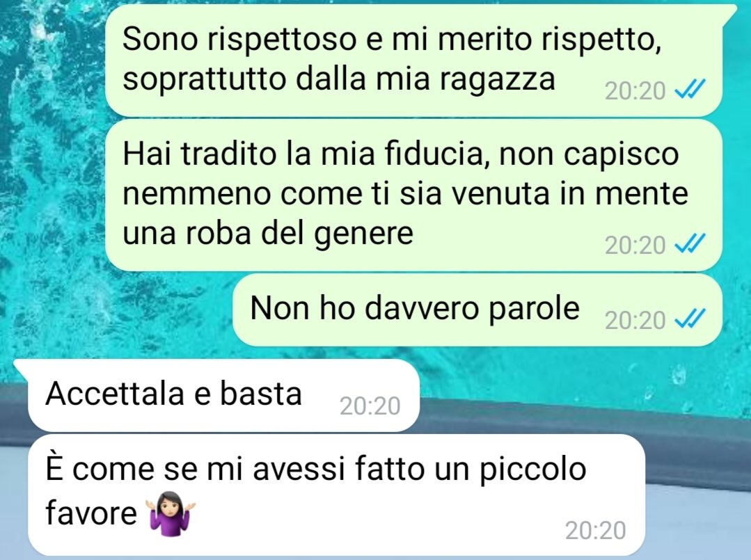Click the 20:20 timestamp on 'Sono rispettoso' message

coord(635,91)
